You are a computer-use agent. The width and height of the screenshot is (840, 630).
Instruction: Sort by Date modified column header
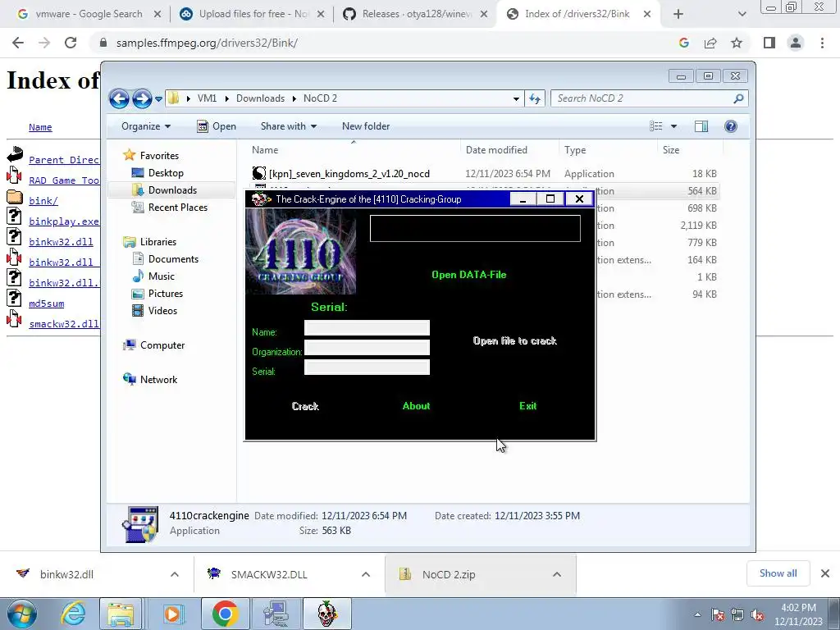pos(509,151)
